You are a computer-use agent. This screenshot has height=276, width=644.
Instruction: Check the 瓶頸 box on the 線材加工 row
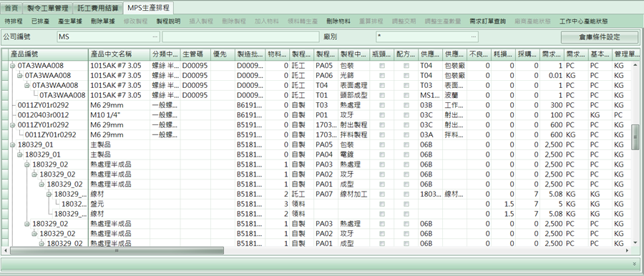[x=382, y=194]
